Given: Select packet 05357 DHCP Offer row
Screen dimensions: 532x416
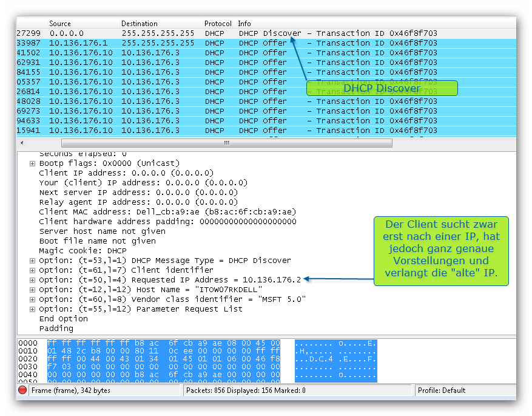Looking at the screenshot, I should click(x=266, y=82).
